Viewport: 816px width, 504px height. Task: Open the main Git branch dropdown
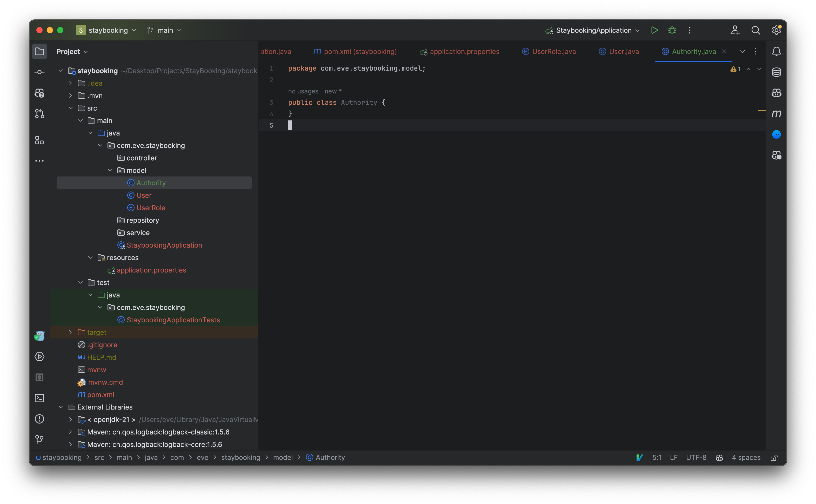tap(164, 30)
